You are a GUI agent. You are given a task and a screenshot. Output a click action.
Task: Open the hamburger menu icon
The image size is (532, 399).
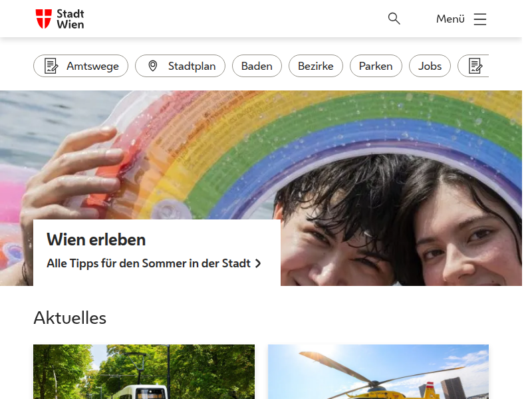pyautogui.click(x=479, y=19)
